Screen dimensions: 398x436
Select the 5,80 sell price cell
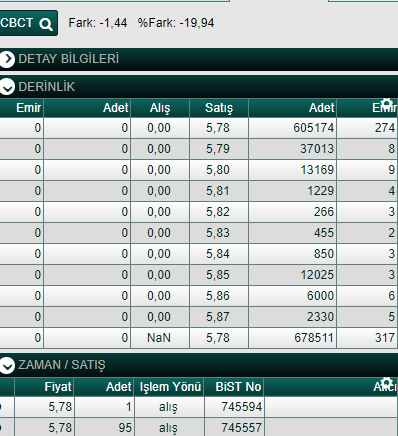click(x=219, y=170)
